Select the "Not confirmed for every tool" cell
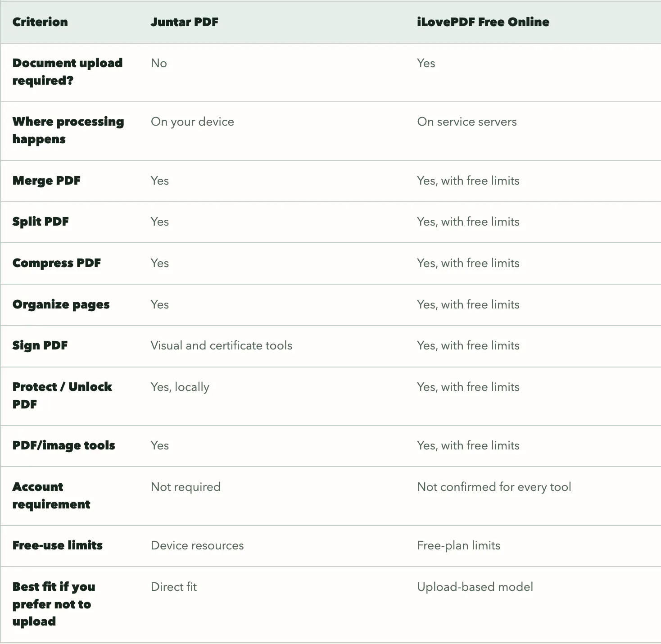 tap(494, 487)
